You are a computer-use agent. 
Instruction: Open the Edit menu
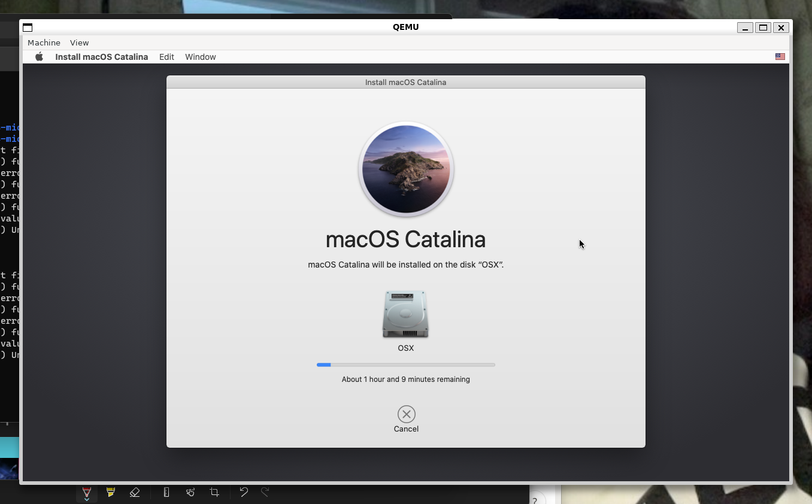pyautogui.click(x=166, y=57)
